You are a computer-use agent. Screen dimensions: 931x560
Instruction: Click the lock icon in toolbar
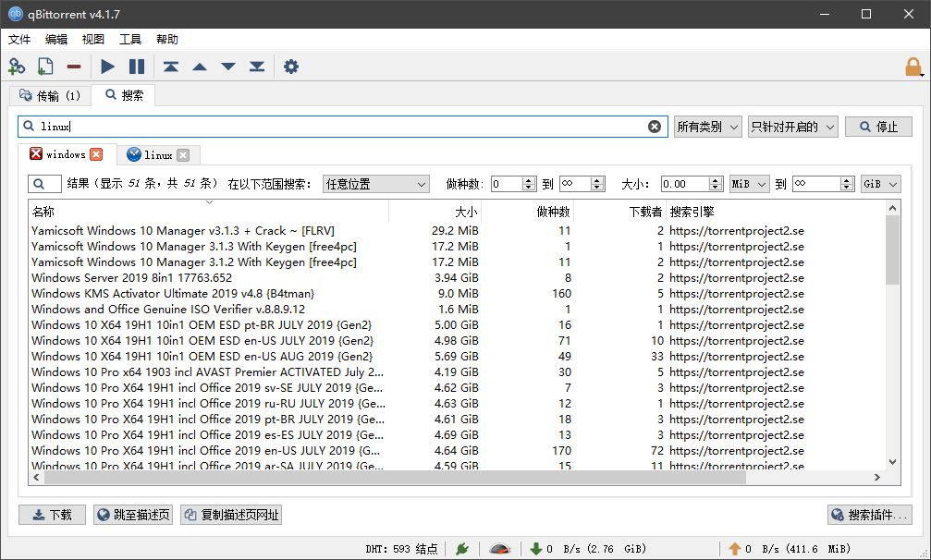click(913, 67)
